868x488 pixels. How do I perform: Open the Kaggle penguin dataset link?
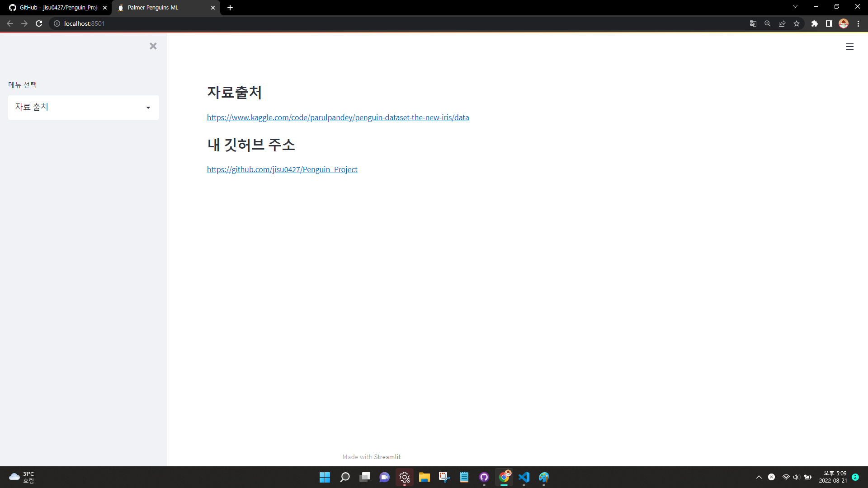coord(338,117)
